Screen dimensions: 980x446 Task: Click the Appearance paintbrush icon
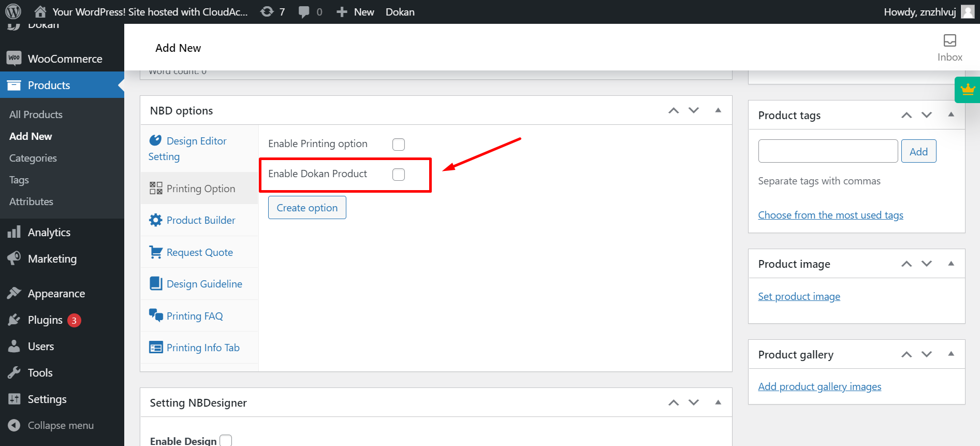click(14, 293)
